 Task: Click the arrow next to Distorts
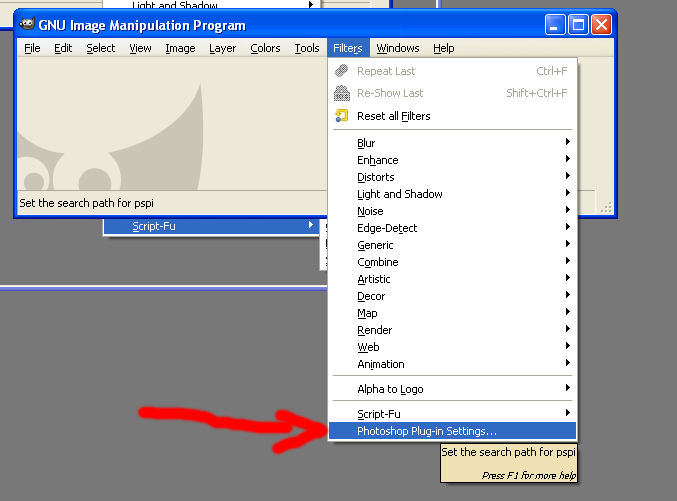[568, 175]
